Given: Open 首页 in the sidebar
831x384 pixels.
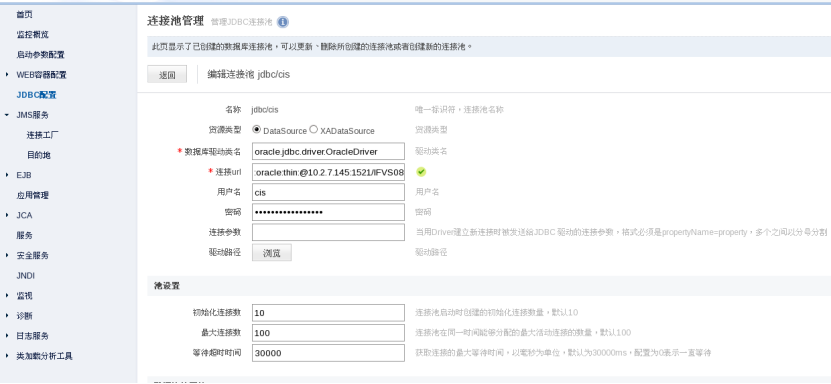Looking at the screenshot, I should [x=24, y=14].
